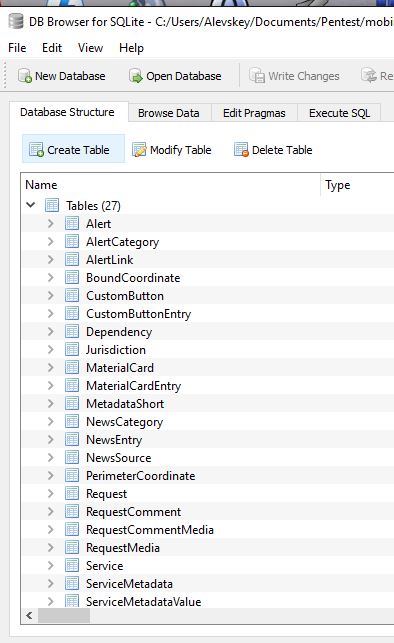This screenshot has width=394, height=643.
Task: Expand the Alert table node
Action: click(x=50, y=223)
